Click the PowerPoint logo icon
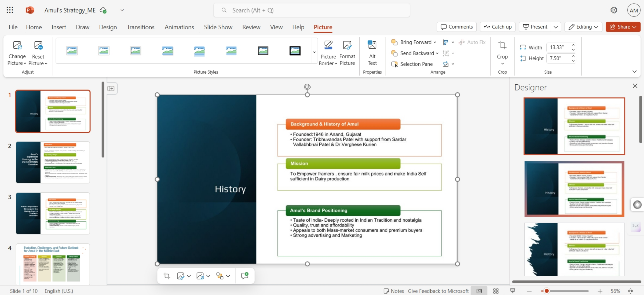 coord(30,10)
